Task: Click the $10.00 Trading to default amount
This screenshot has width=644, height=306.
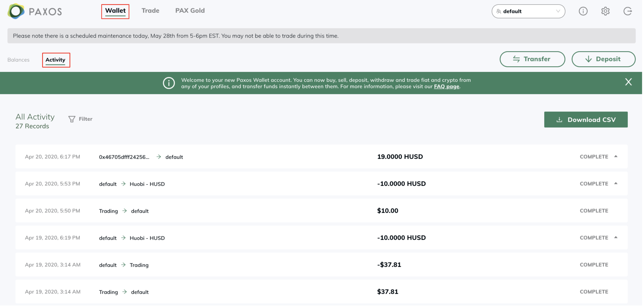Action: 388,211
